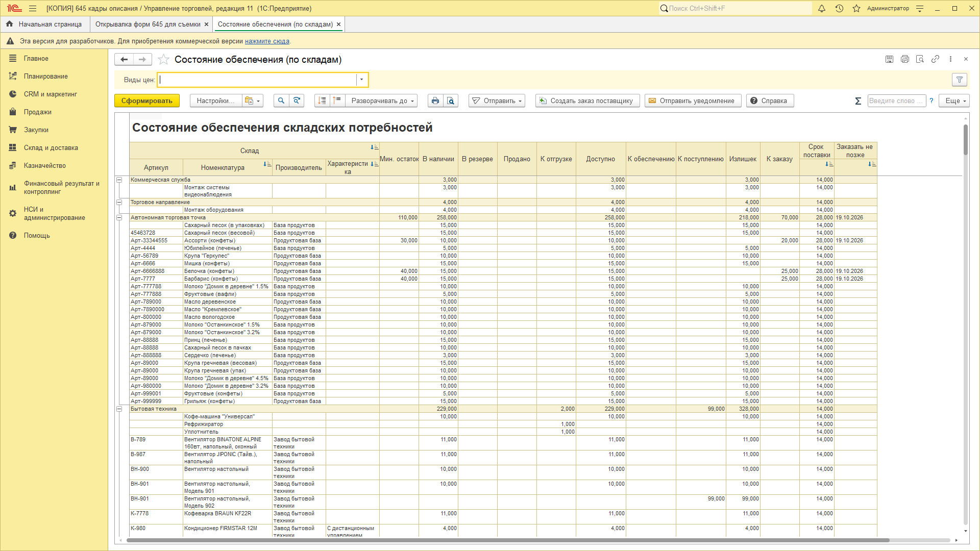Click the collapse all groups icon
This screenshot has width=980, height=551.
click(x=337, y=101)
